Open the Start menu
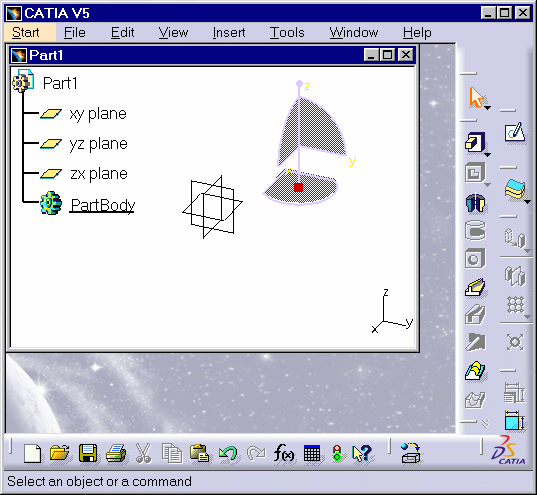 pos(26,33)
